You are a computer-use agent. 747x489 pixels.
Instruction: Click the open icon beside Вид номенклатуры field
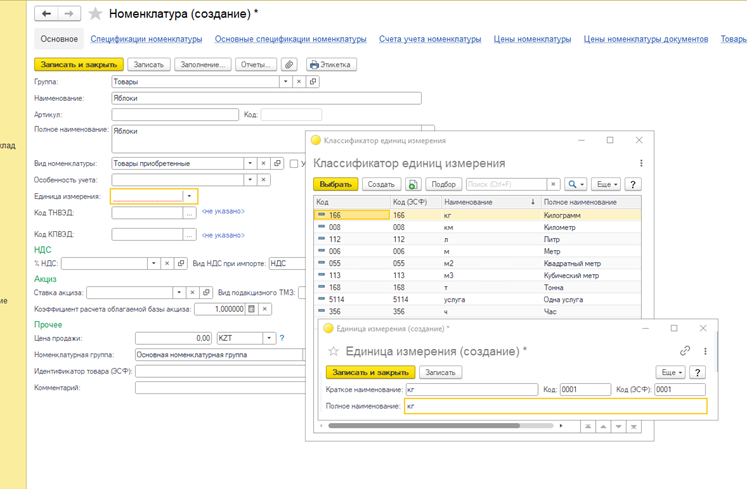pos(277,163)
